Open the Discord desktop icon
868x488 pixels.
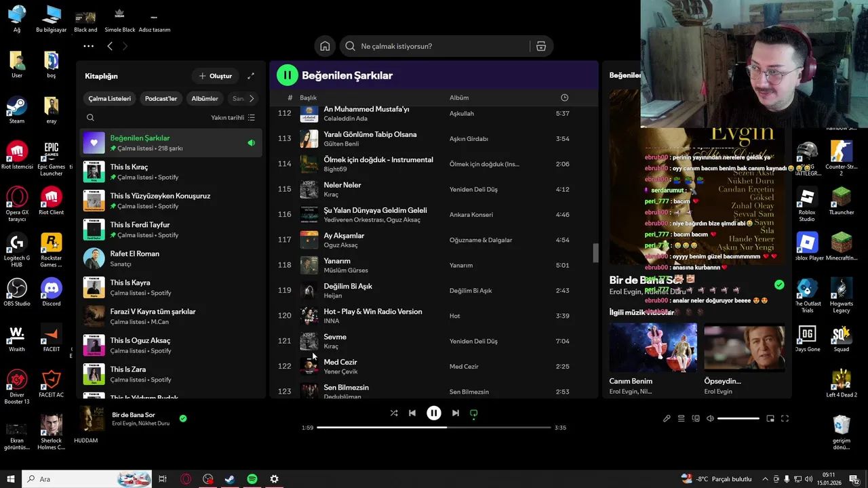(x=52, y=293)
